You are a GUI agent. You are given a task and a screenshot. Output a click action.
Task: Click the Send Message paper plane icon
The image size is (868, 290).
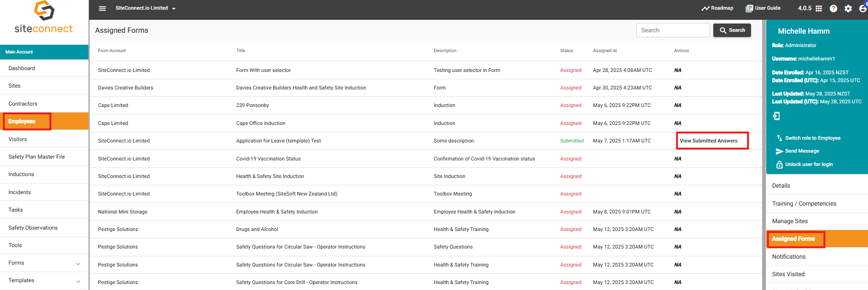pyautogui.click(x=779, y=151)
